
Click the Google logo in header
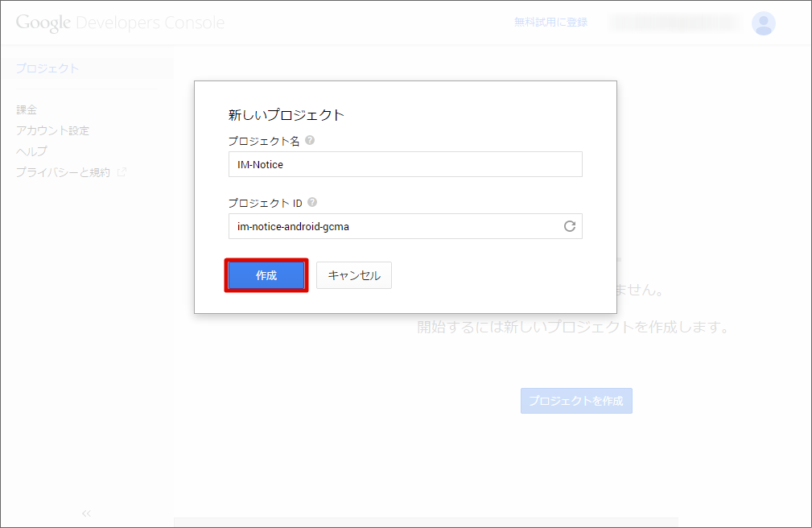(x=43, y=23)
